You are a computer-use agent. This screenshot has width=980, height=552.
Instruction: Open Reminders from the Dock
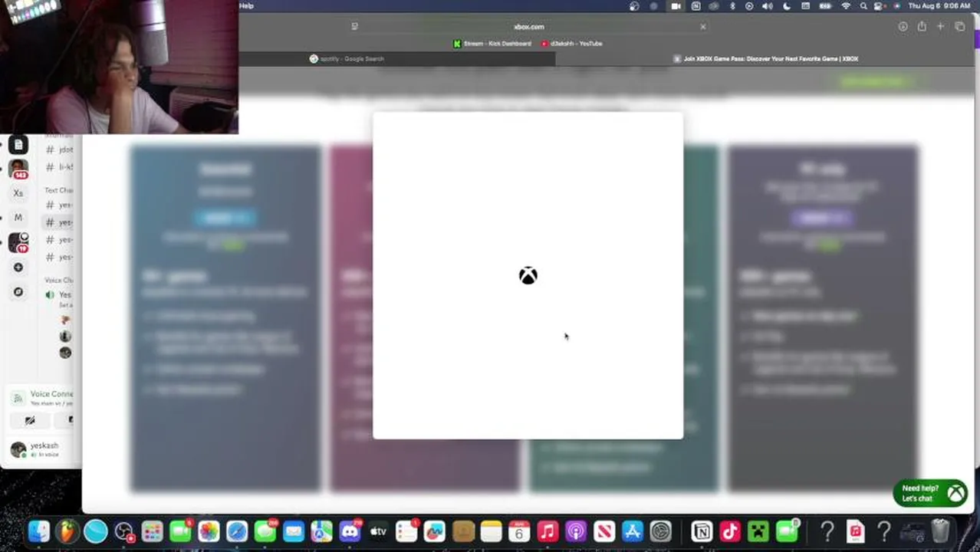point(406,531)
